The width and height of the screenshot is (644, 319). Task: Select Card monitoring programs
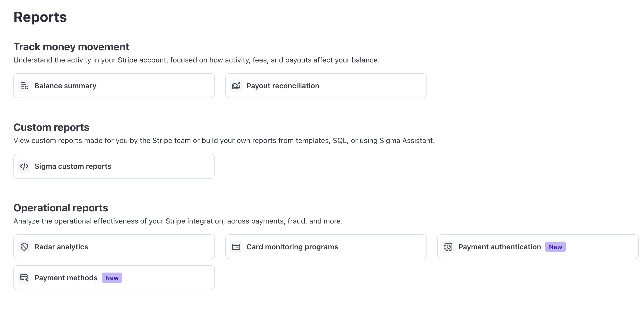coord(326,247)
